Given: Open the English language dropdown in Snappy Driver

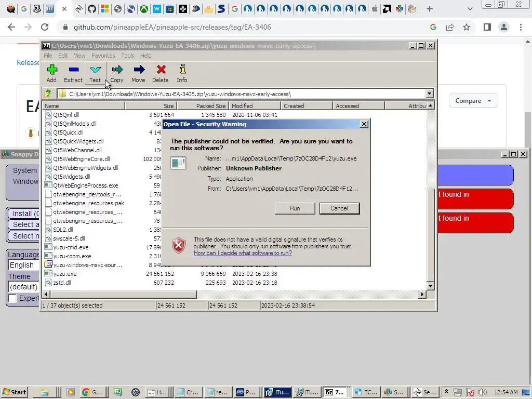Looking at the screenshot, I should [x=24, y=265].
